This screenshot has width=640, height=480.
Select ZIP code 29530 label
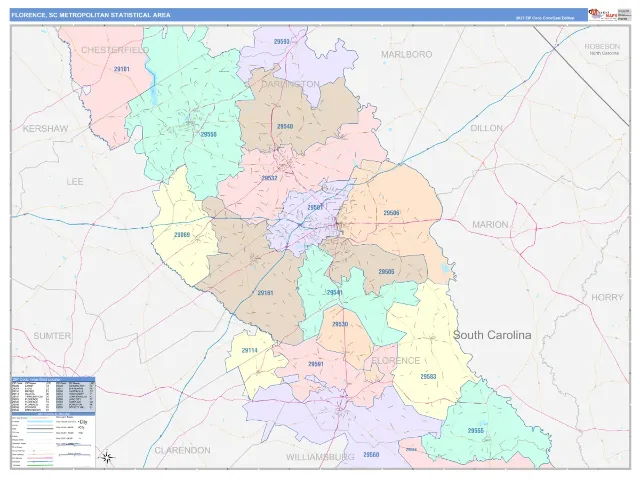[x=340, y=324]
